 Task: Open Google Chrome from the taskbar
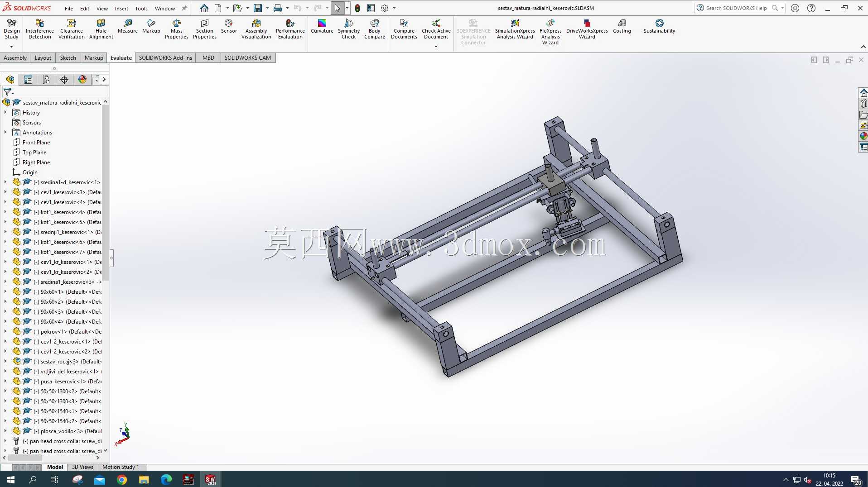point(122,479)
